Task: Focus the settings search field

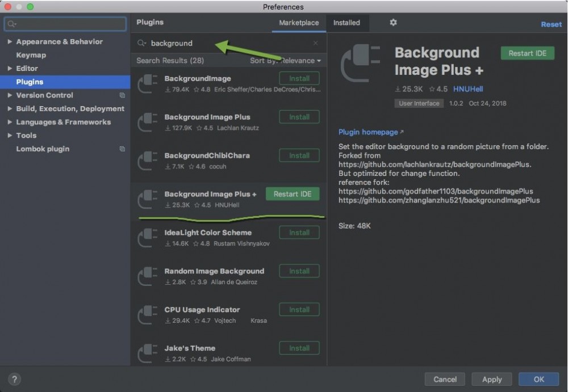Action: (x=65, y=24)
